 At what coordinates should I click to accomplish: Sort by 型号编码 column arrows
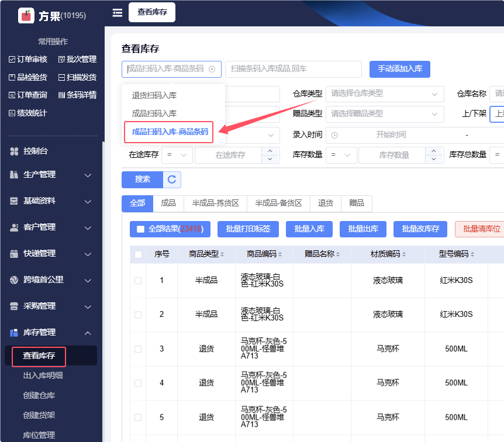pos(472,254)
